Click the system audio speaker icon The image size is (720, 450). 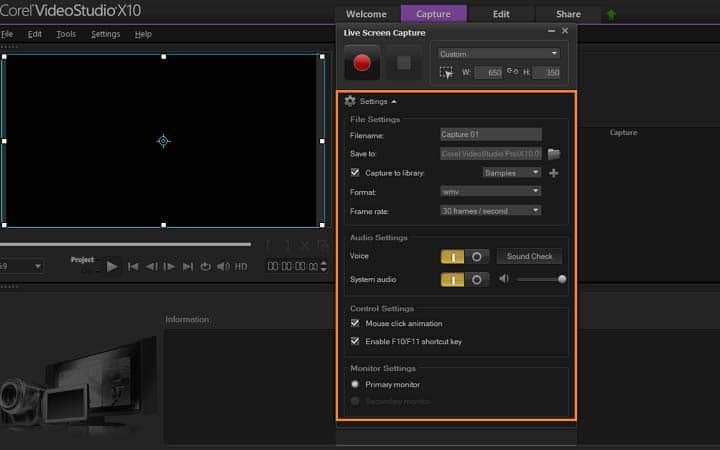504,279
